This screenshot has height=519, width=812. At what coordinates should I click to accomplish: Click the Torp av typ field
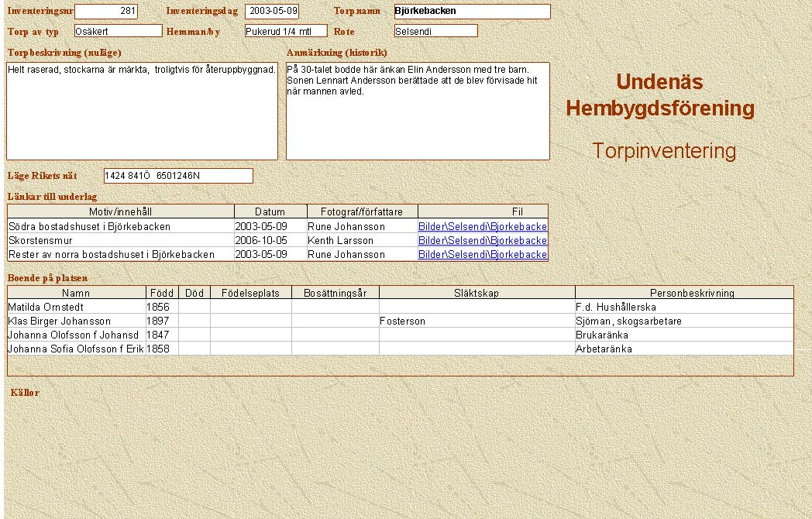pyautogui.click(x=118, y=31)
